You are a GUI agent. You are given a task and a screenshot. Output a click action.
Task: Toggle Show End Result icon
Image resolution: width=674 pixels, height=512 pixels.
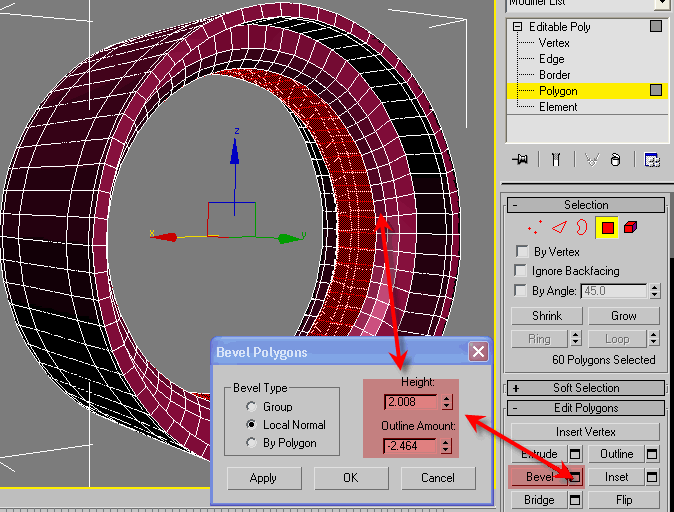click(554, 160)
